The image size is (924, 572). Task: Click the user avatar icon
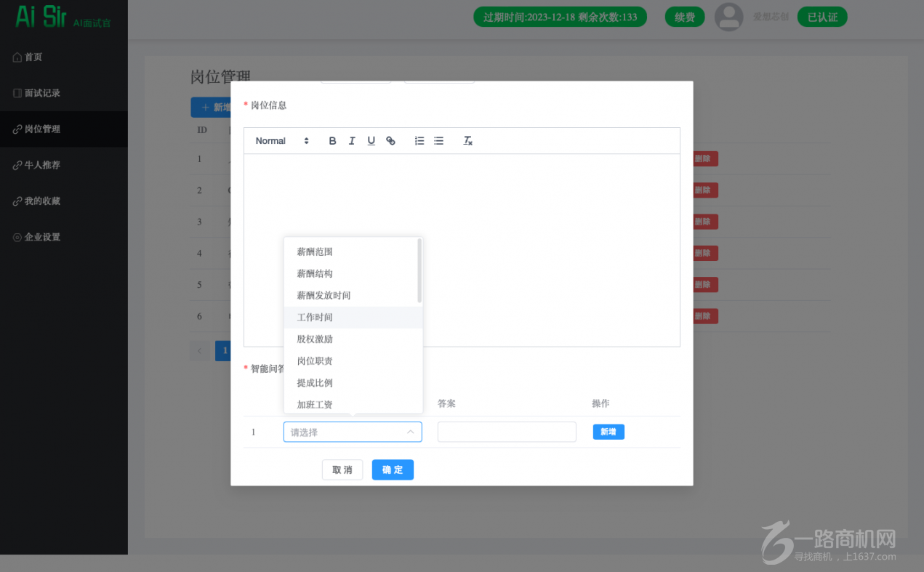tap(728, 17)
